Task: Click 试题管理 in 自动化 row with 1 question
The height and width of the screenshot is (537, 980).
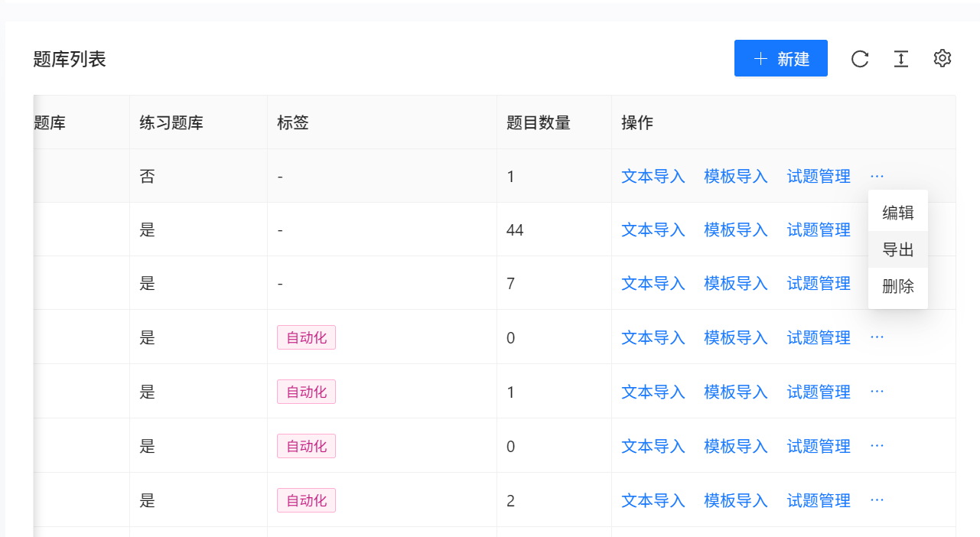Action: point(819,392)
